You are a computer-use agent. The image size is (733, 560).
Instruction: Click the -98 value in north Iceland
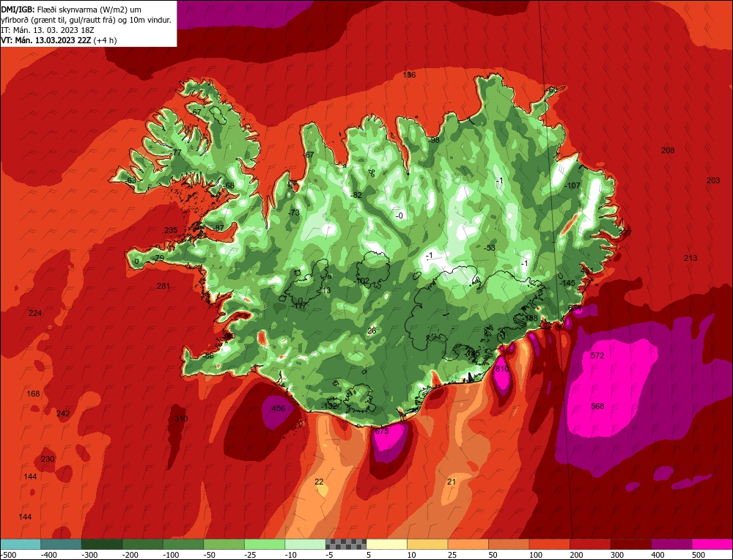433,140
